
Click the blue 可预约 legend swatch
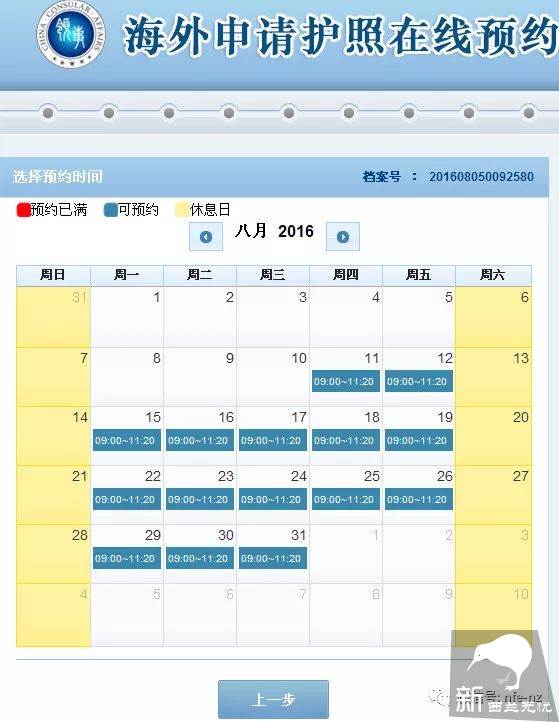(111, 210)
